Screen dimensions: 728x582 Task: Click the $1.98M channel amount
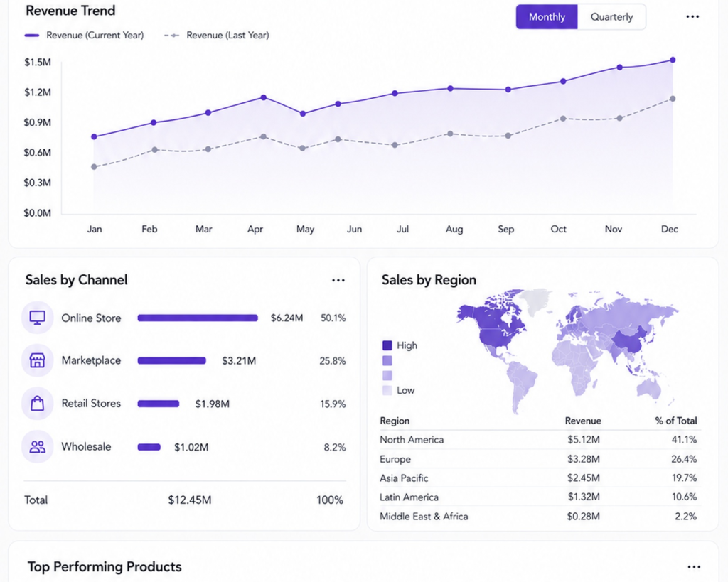click(212, 404)
